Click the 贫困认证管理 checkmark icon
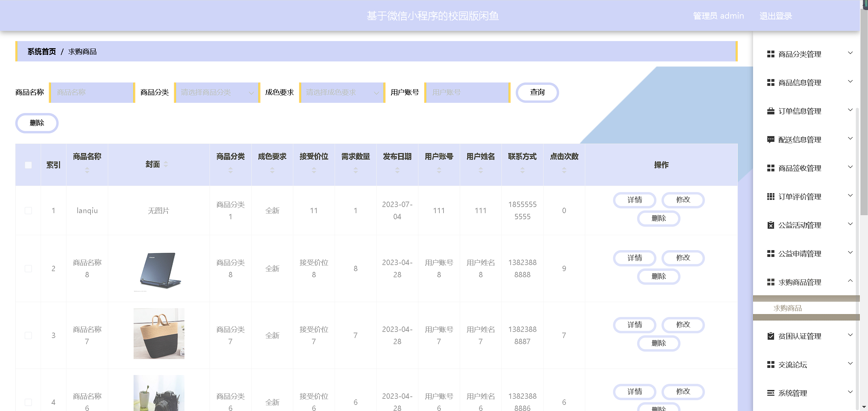Image resolution: width=868 pixels, height=411 pixels. click(771, 336)
